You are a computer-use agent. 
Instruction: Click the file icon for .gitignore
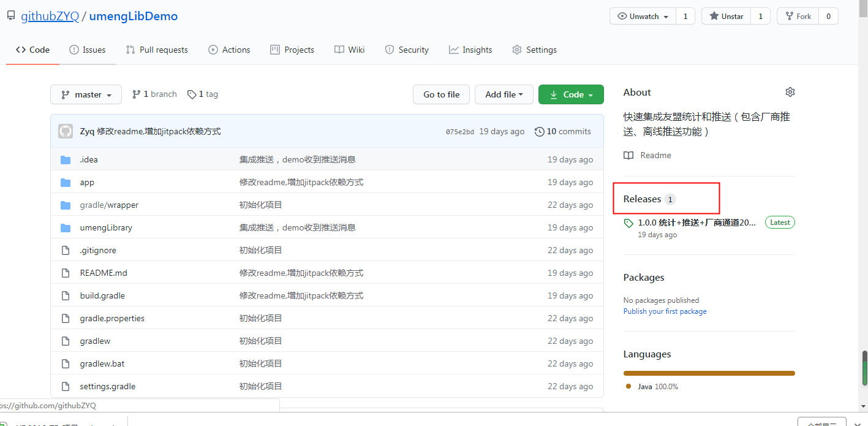click(x=66, y=250)
